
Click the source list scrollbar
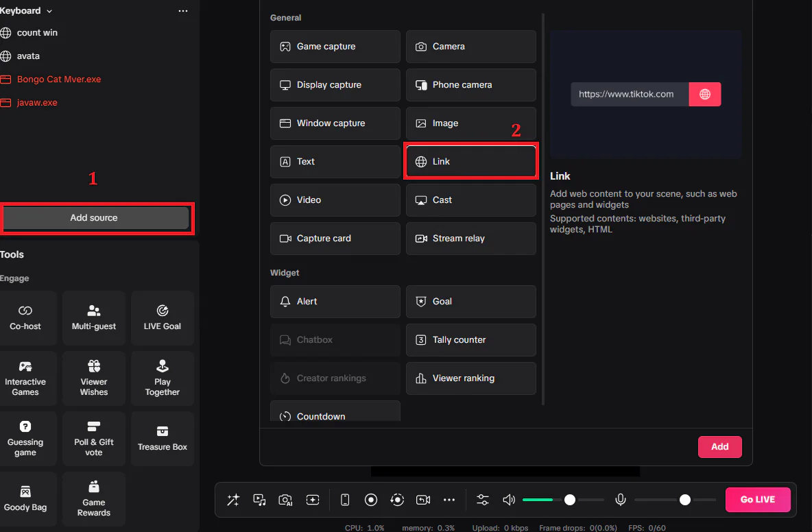542,208
